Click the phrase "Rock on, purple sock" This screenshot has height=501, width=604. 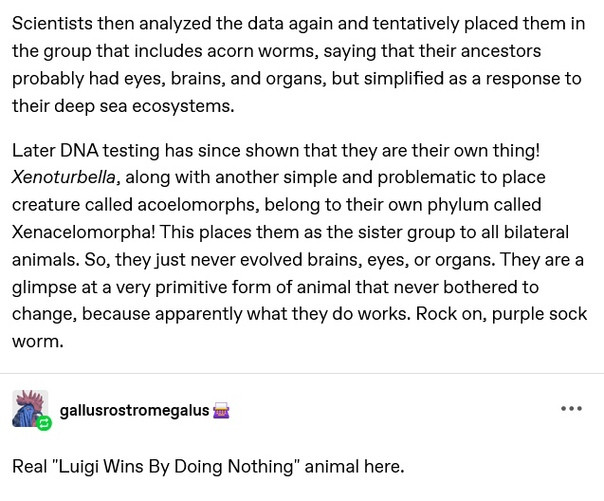tap(501, 314)
